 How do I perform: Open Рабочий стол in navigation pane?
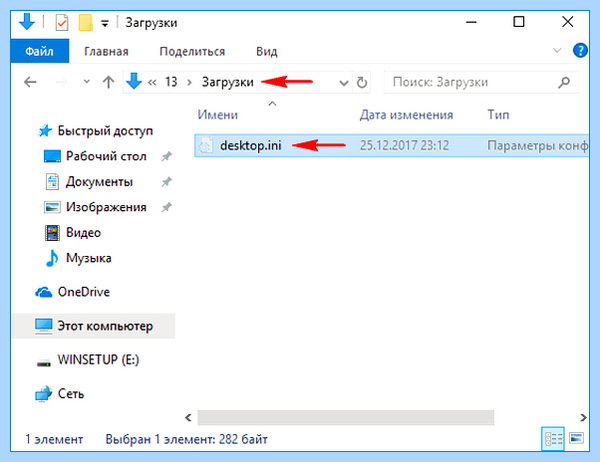(106, 156)
